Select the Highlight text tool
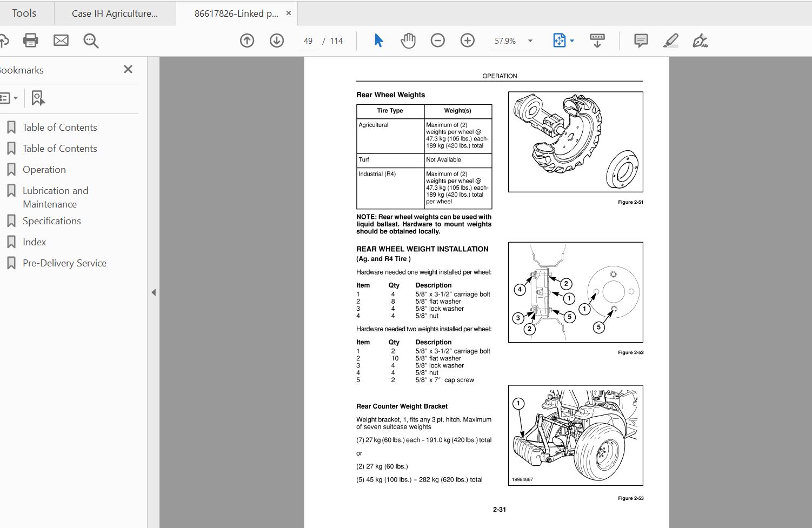This screenshot has width=812, height=528. coord(671,40)
